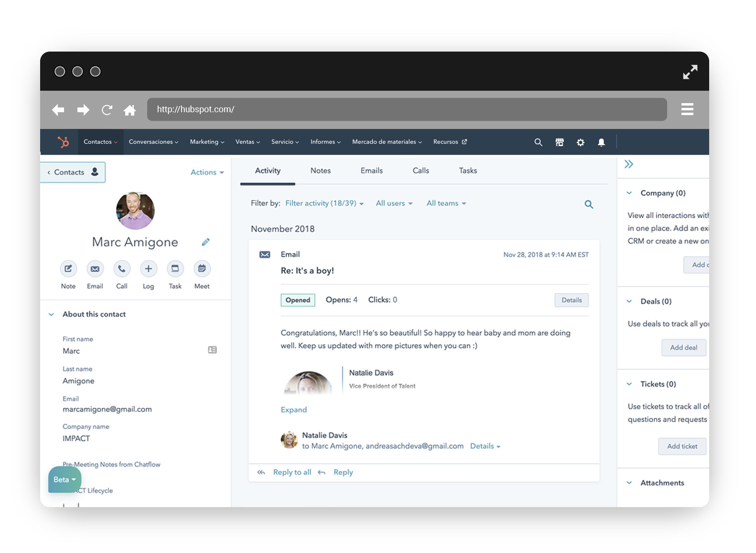Collapse the Deals (0) section
Screen dimensions: 756x553
pyautogui.click(x=629, y=301)
